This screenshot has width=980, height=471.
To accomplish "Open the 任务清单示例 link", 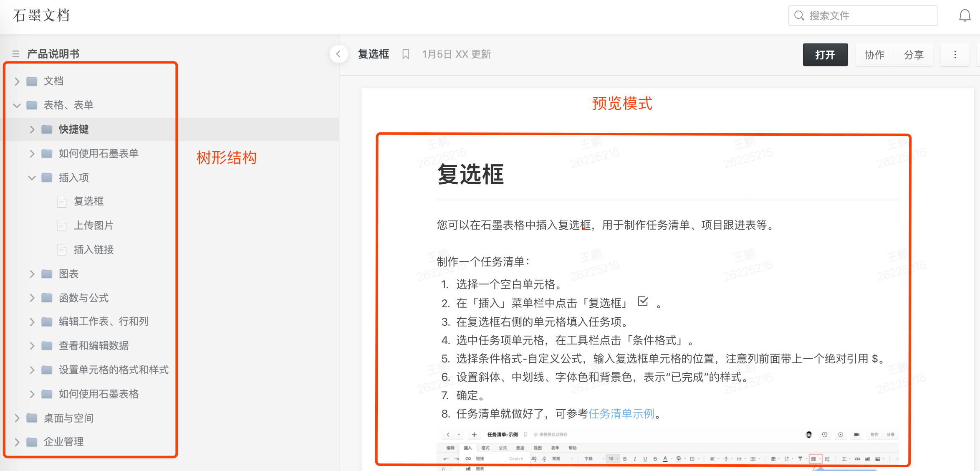I will (621, 414).
